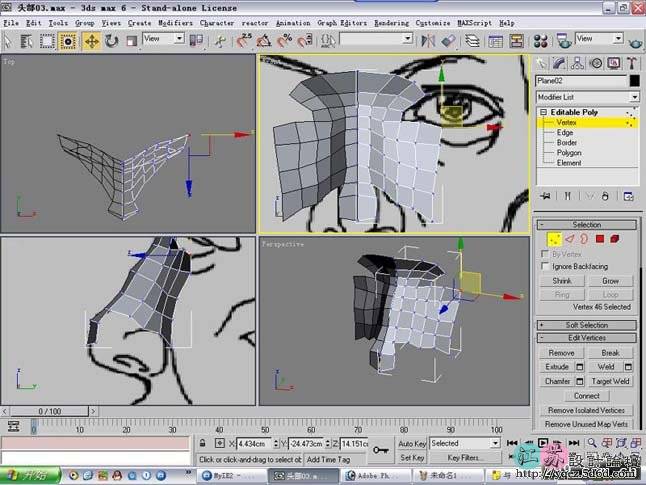Click the Shrink selection button
Image resolution: width=646 pixels, height=485 pixels.
coord(562,281)
